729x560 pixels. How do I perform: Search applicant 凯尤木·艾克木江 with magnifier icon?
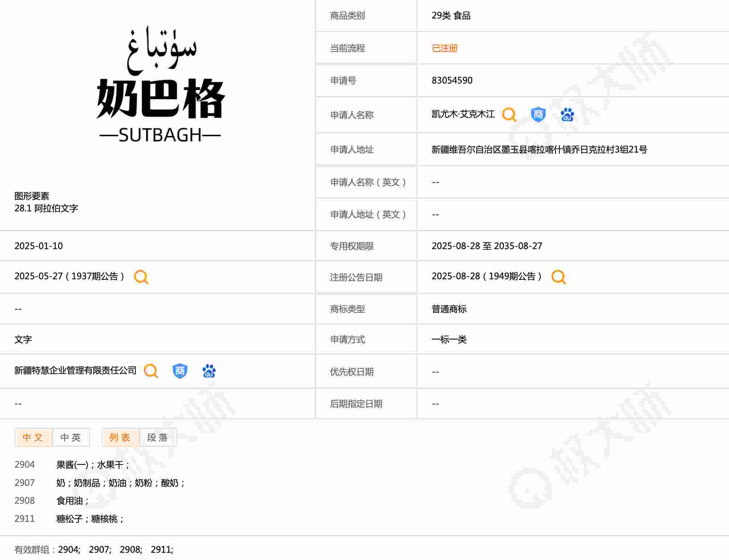pos(509,114)
